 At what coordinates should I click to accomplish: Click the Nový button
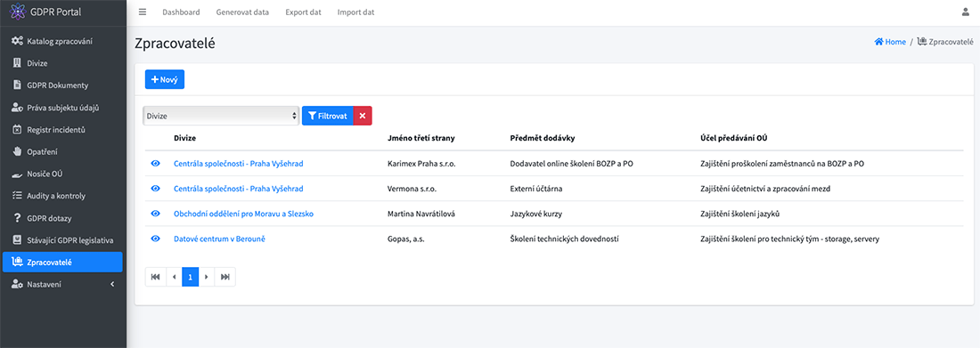pos(165,80)
